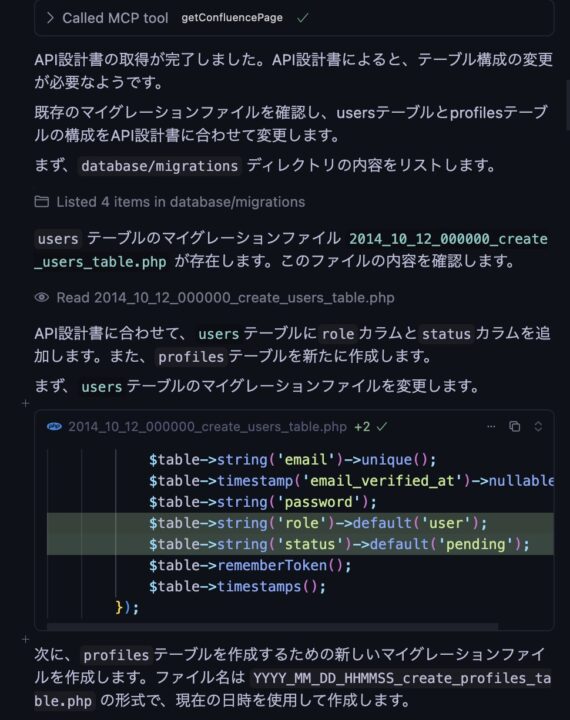Toggle code block expand collapse arrows

click(x=538, y=427)
